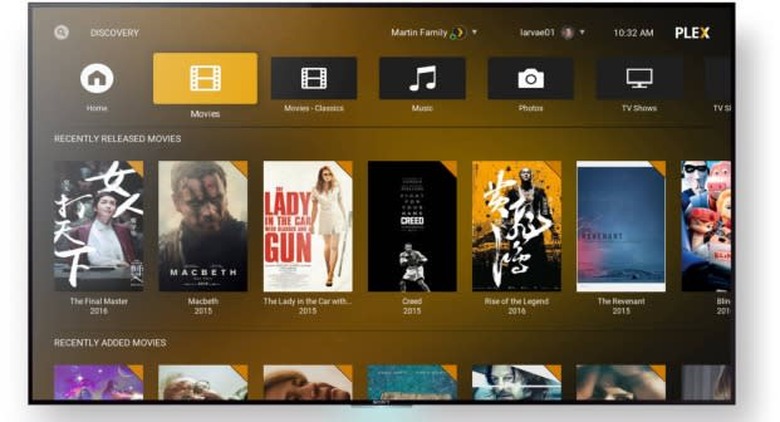Open the Movies - Classics library icon
Viewport: 780px width, 422px height.
click(313, 78)
